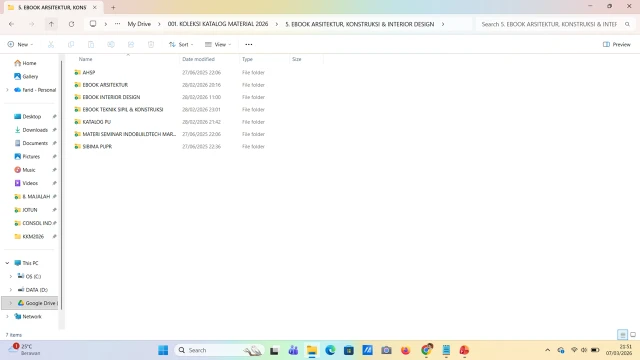The image size is (640, 360).
Task: Open the PC view breadcrumb icon
Action: [93, 24]
